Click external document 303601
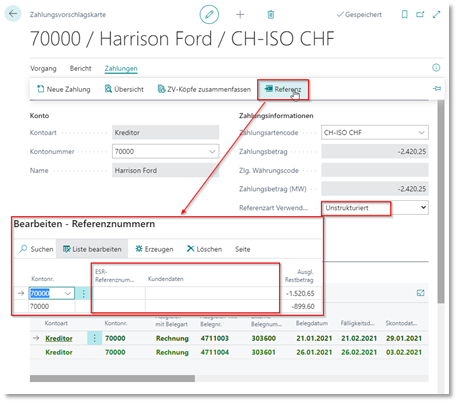Screen dimensions: 458x403 (x=263, y=352)
